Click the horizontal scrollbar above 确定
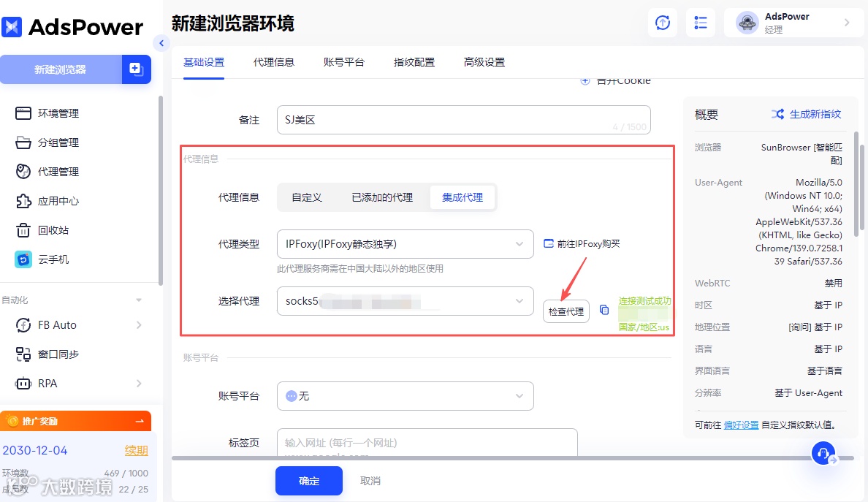 click(513, 458)
